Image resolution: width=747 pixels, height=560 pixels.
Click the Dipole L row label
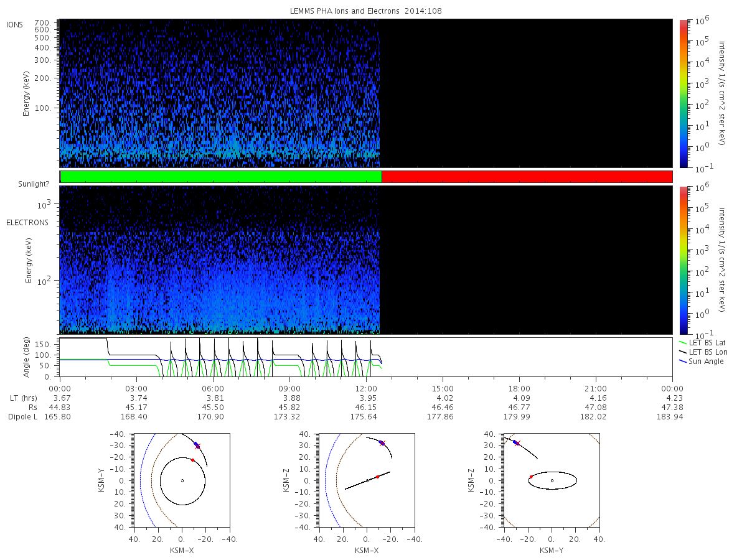(22, 417)
